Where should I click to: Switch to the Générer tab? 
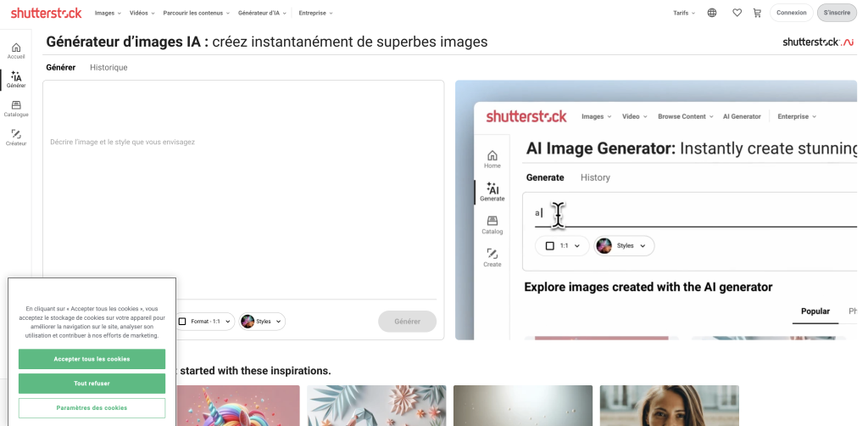pyautogui.click(x=61, y=68)
